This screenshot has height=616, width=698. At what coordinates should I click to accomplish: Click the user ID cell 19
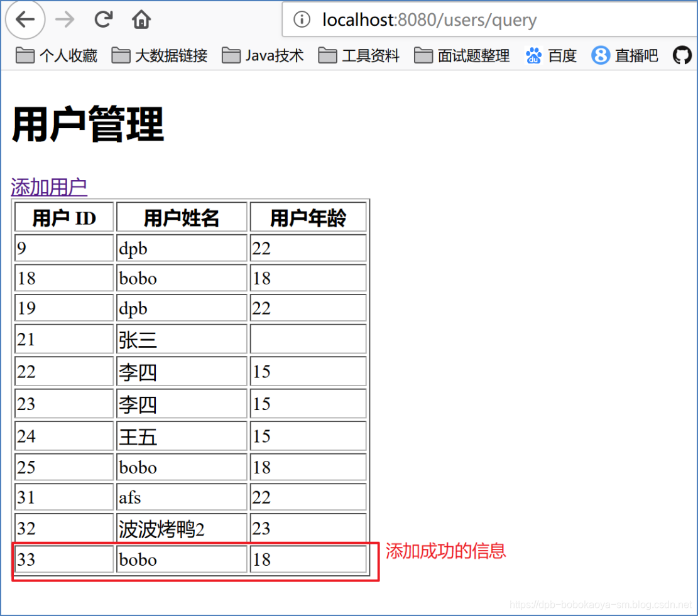pos(64,308)
